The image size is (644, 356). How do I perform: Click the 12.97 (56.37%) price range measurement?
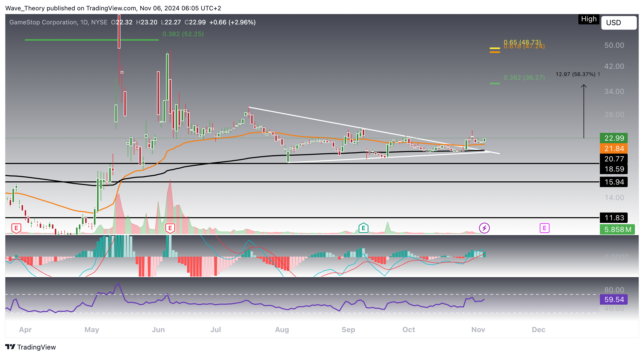[578, 74]
